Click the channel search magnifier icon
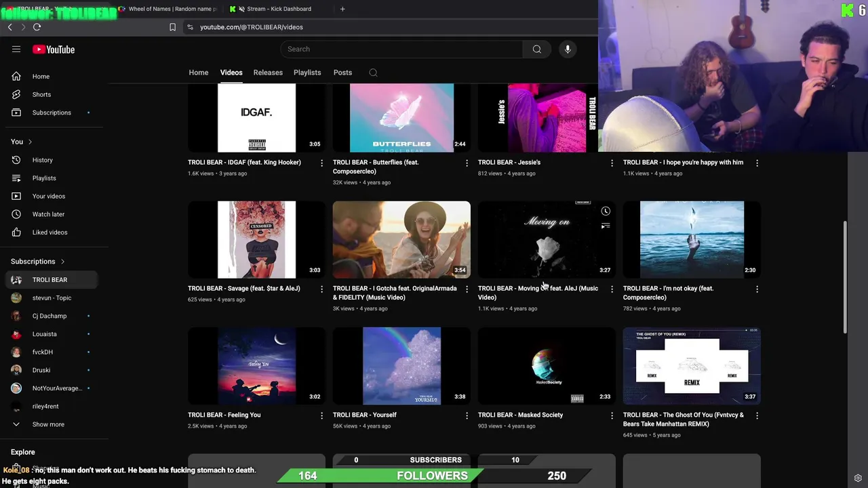The height and width of the screenshot is (488, 868). (373, 73)
